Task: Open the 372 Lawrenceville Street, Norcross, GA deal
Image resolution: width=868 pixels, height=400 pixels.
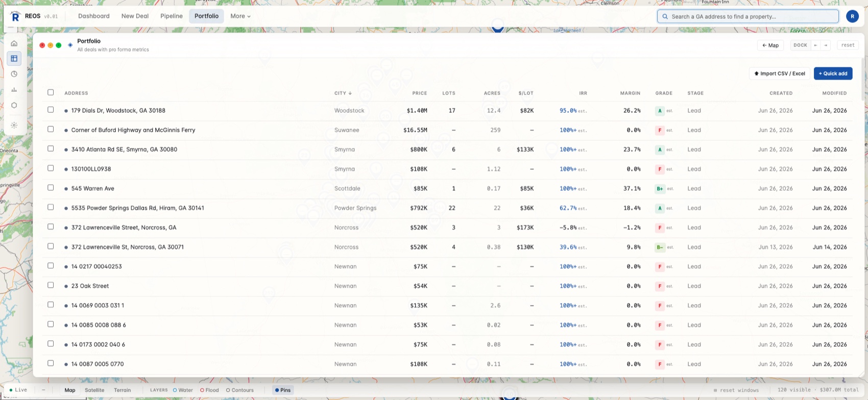Action: pos(124,228)
